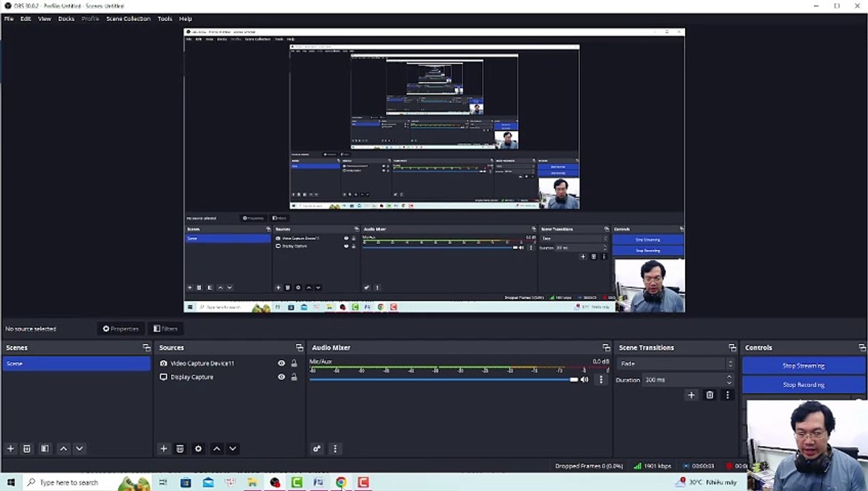Add a new scene with plus icon
This screenshot has height=491, width=868.
[10, 449]
